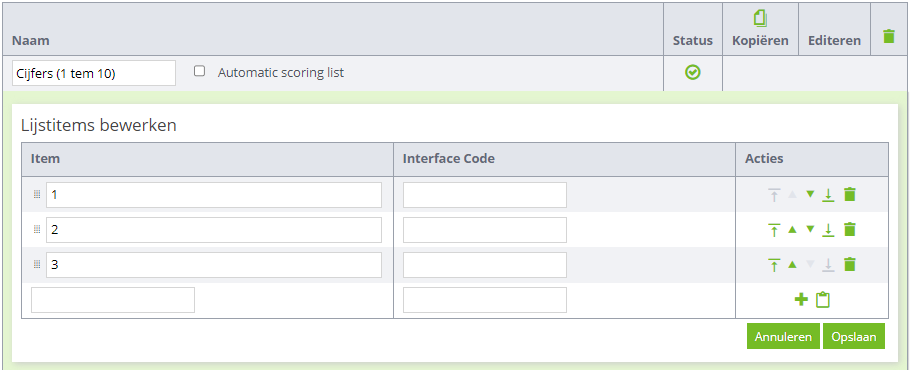
Task: Click the green trash icon in header
Action: pos(889,36)
